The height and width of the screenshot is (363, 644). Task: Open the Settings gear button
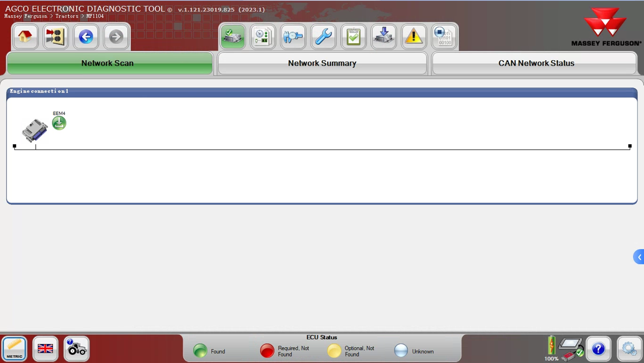[629, 349]
